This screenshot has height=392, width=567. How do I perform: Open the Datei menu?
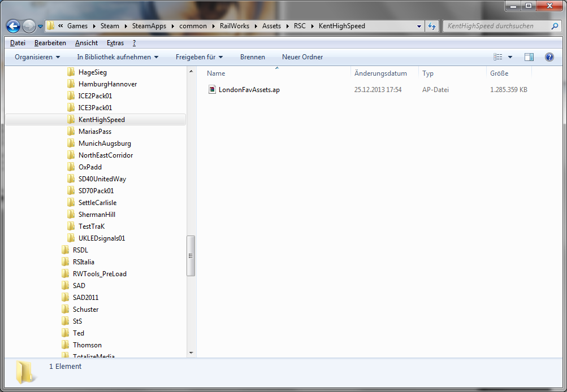[18, 42]
